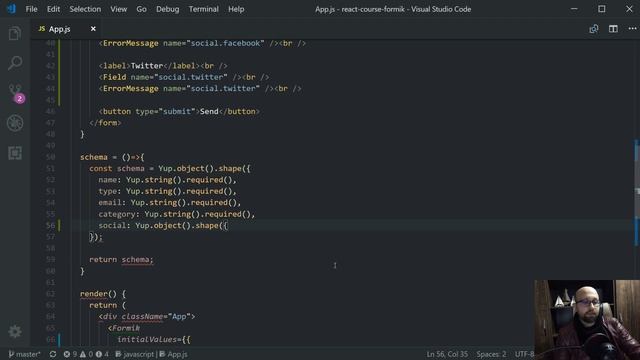Screen dimensions: 640x360
Task: Open the Manage gear settings menu
Action: coord(15,331)
